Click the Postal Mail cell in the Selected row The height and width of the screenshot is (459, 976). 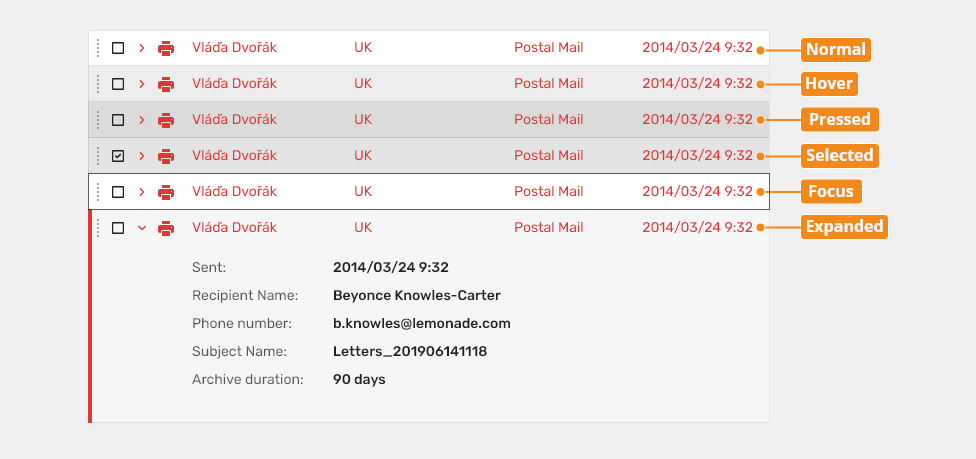click(548, 156)
